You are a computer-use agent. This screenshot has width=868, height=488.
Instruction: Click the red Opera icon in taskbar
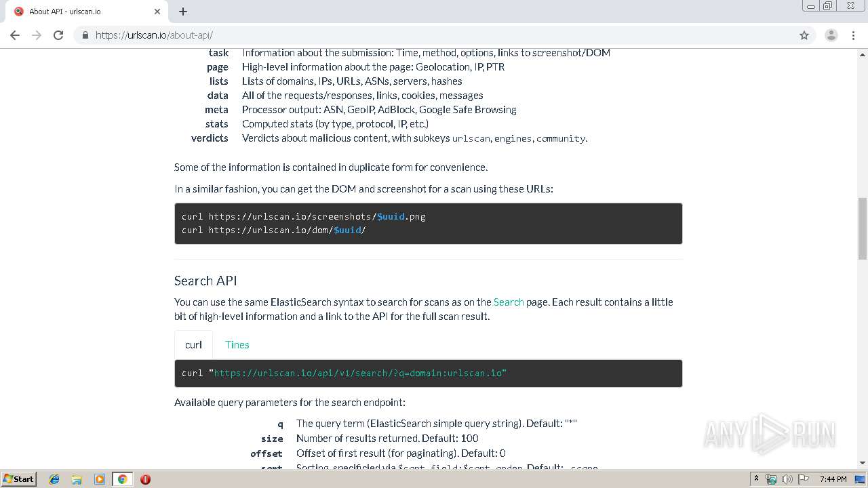point(145,479)
